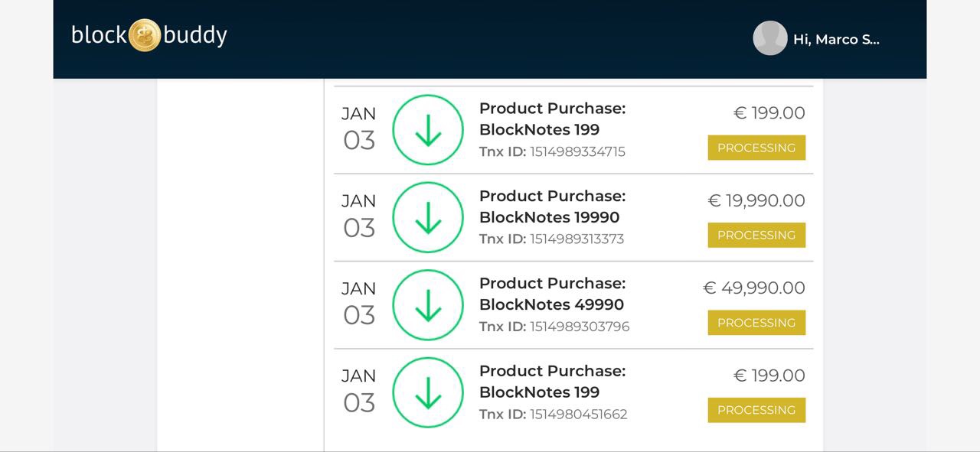The image size is (980, 452).
Task: Click the € 49,990.00 amount
Action: tap(753, 288)
